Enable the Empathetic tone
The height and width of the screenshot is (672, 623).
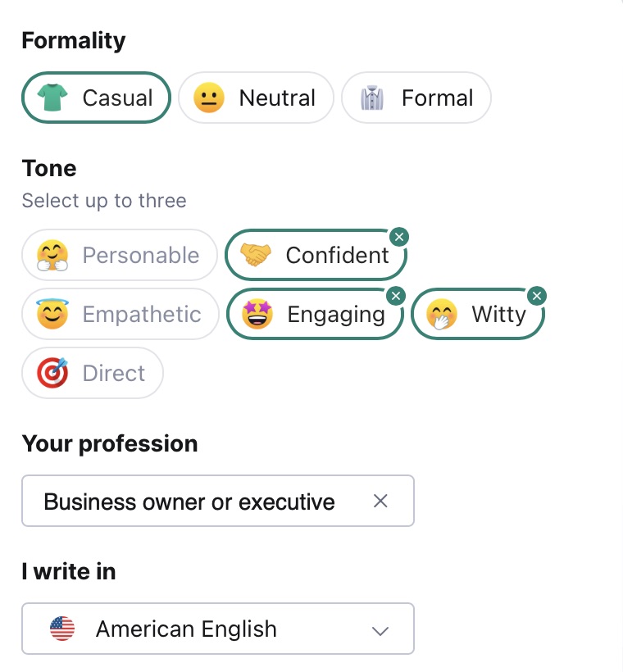pyautogui.click(x=120, y=314)
